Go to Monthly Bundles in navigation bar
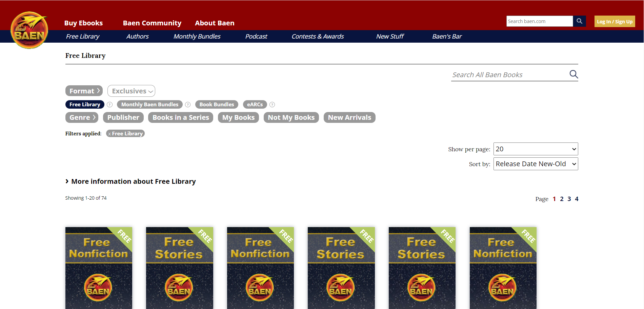This screenshot has width=644, height=309. [197, 37]
